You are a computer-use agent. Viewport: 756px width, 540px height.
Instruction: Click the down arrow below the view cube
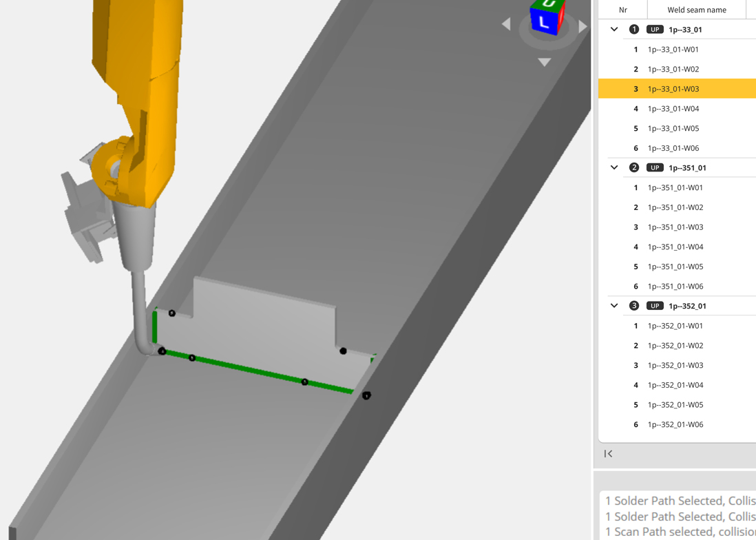544,62
